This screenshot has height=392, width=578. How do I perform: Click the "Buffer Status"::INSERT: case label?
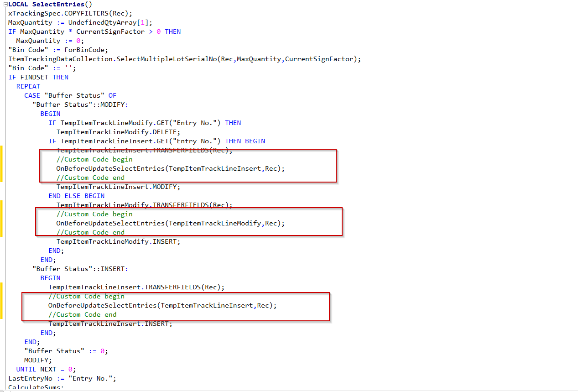tap(80, 269)
